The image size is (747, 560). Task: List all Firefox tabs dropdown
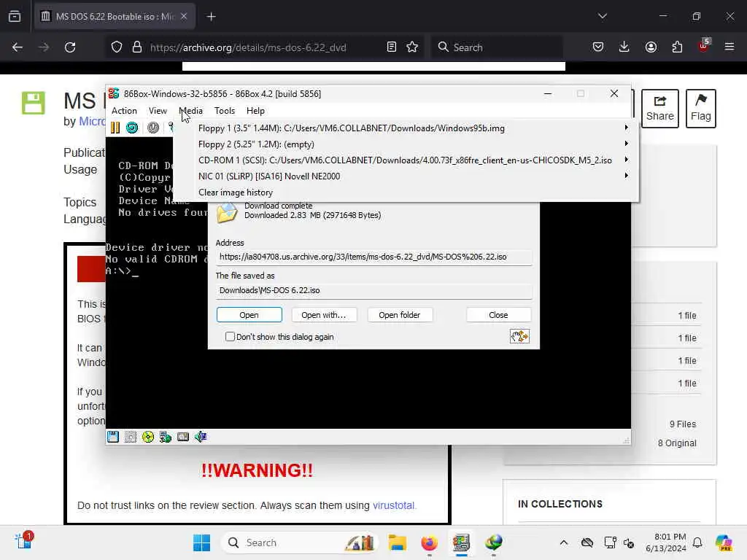pos(602,16)
